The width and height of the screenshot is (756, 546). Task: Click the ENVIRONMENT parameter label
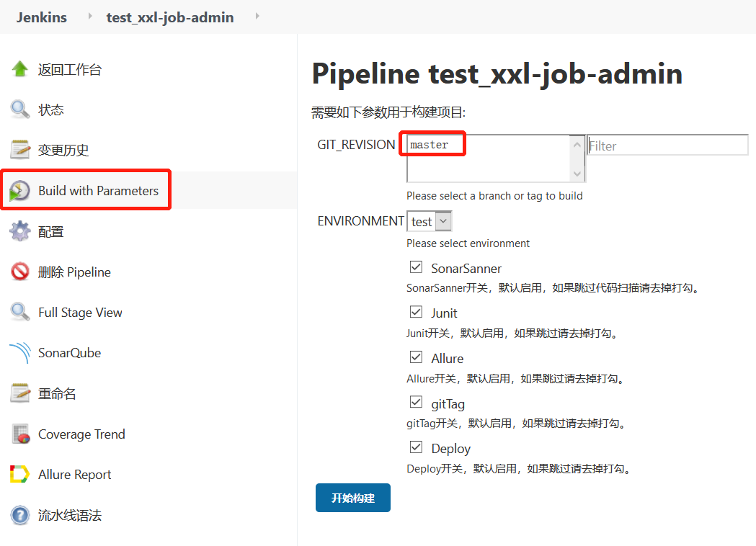tap(360, 221)
